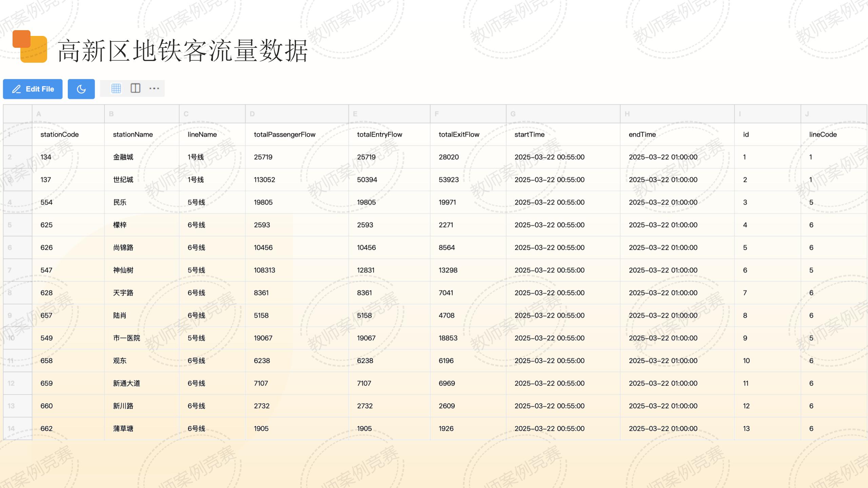The height and width of the screenshot is (488, 868).
Task: Open the three-dot more options menu
Action: pyautogui.click(x=154, y=88)
